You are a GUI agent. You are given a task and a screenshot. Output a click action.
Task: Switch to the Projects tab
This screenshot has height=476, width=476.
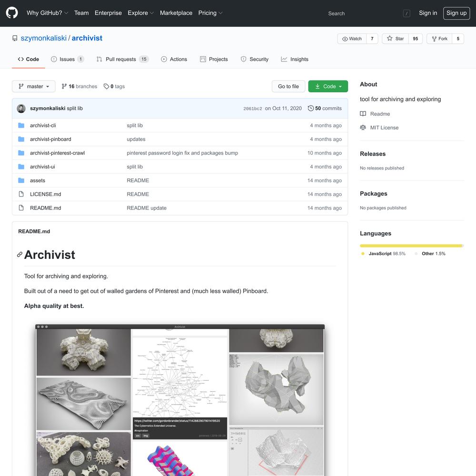pos(214,59)
